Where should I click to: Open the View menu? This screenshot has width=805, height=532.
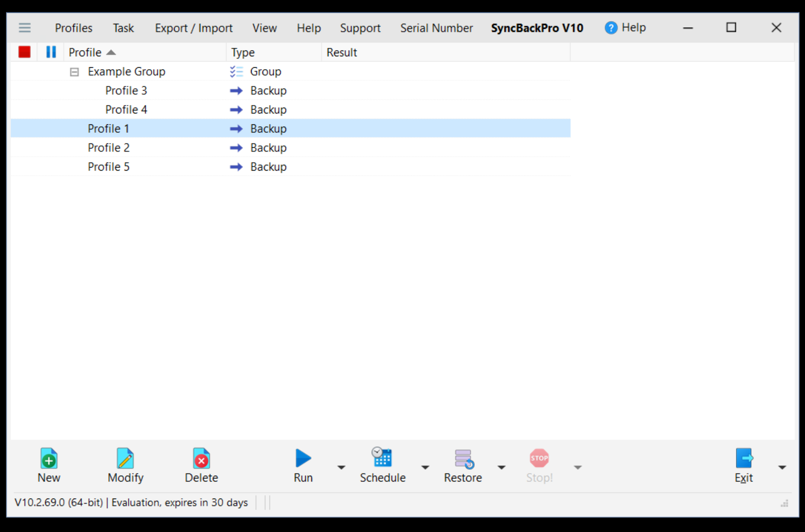[x=264, y=28]
